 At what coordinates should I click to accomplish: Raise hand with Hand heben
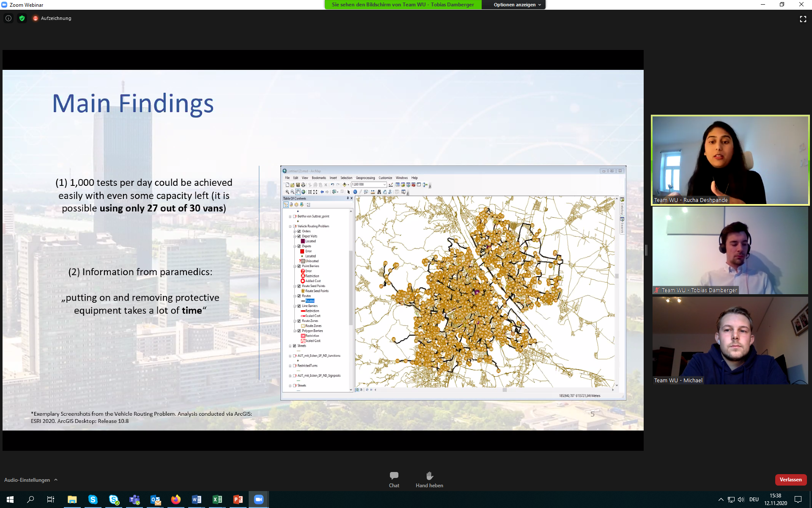[429, 479]
